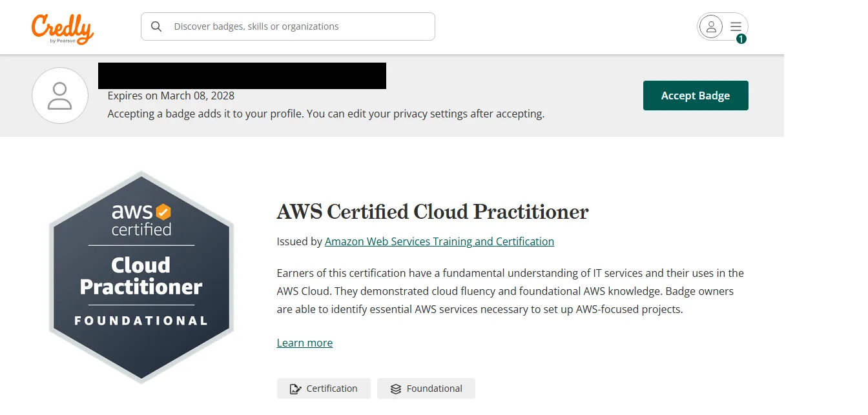
Task: Click the privacy settings notice text
Action: tap(325, 114)
